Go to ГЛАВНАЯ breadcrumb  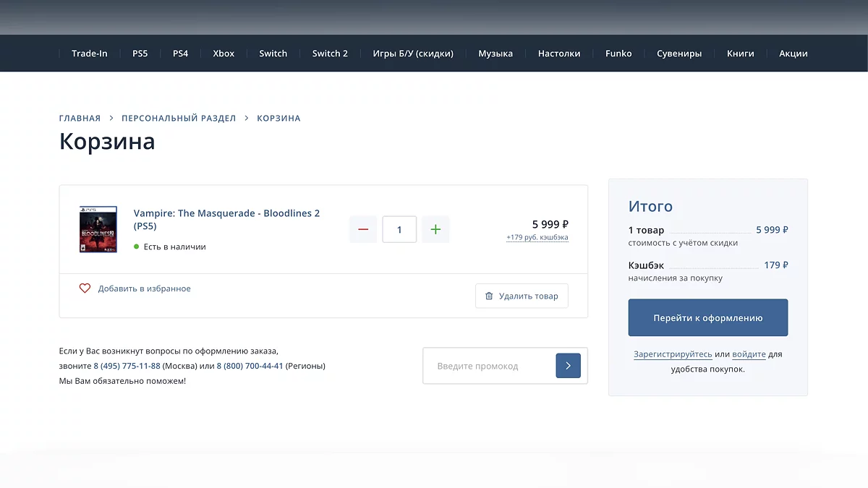(x=80, y=118)
